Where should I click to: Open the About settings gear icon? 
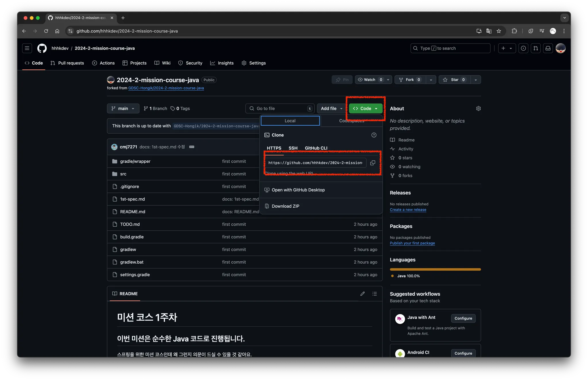[478, 108]
